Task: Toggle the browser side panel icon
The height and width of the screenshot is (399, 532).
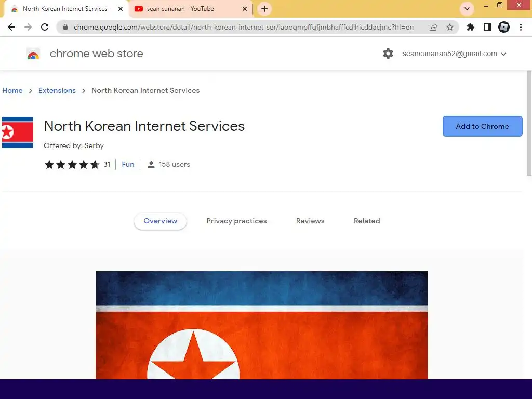Action: point(487,27)
